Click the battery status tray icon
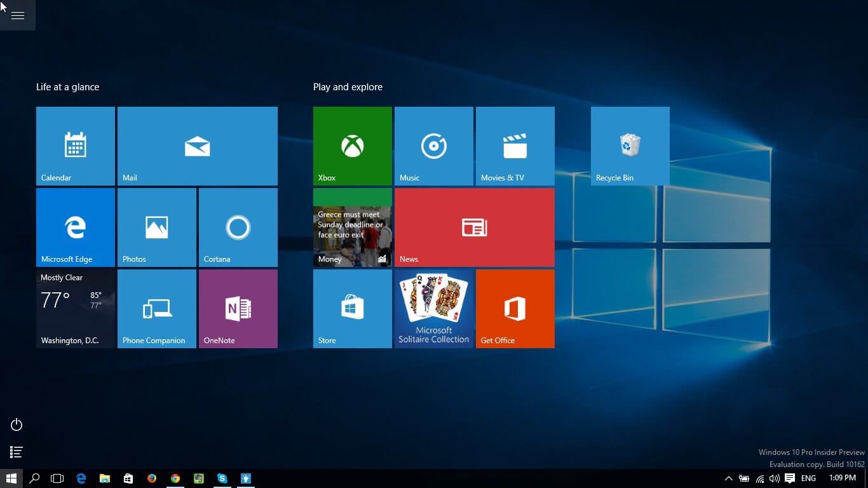 (x=744, y=478)
